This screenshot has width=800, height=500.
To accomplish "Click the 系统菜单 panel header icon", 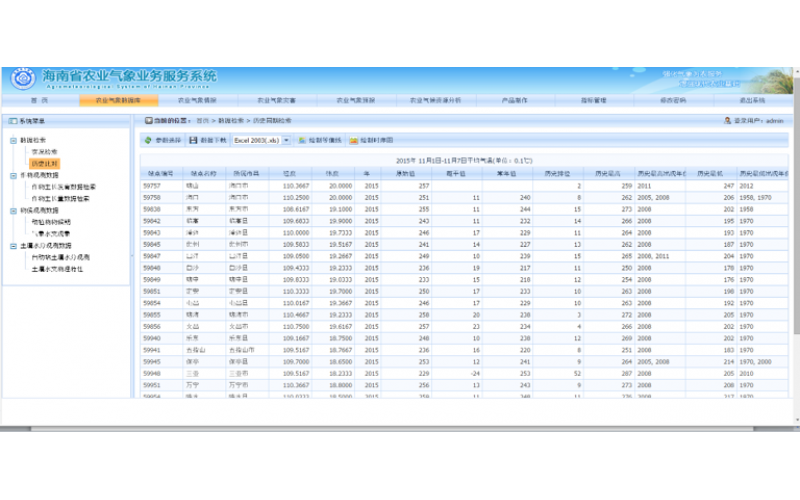I will (x=13, y=121).
